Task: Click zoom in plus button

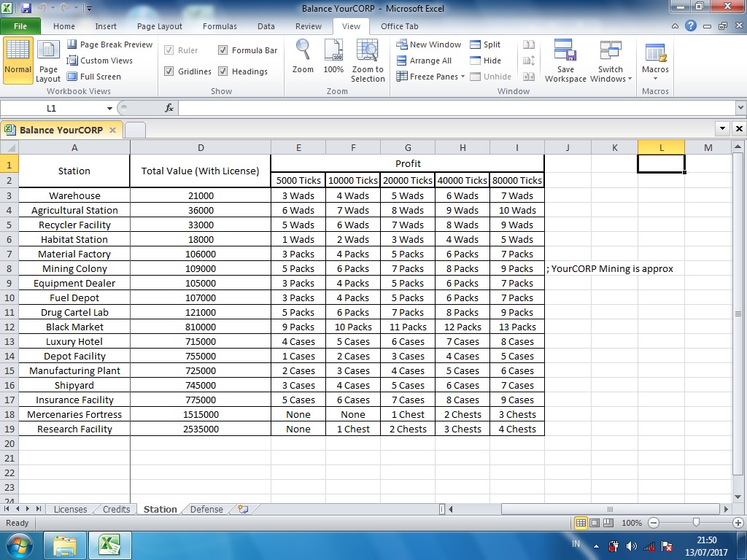Action: [738, 523]
